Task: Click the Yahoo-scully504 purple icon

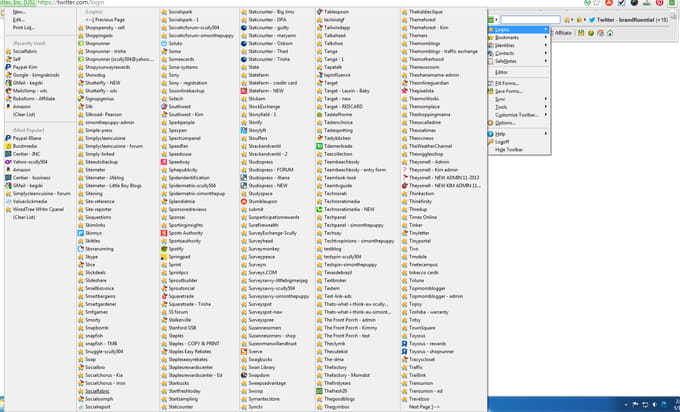Action: click(x=8, y=162)
